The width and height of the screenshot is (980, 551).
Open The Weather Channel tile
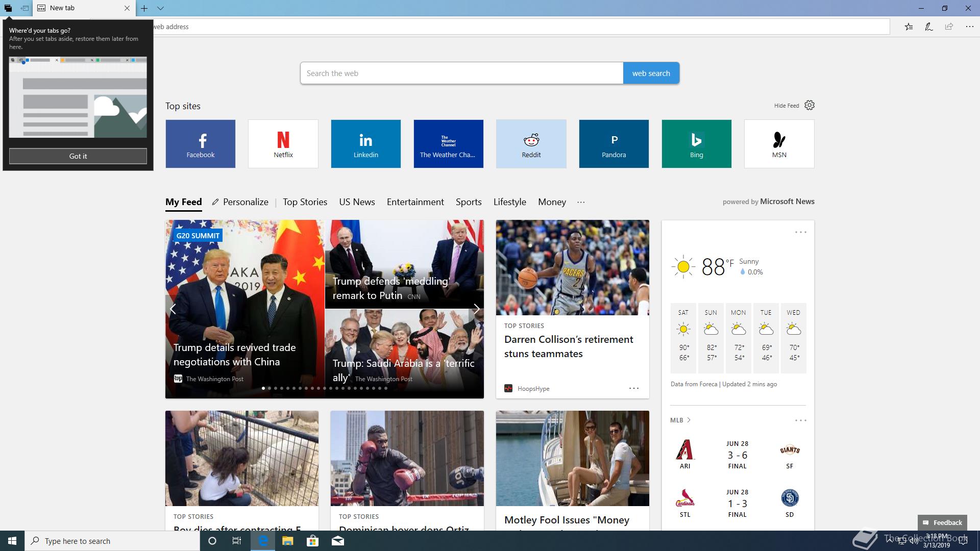(449, 144)
